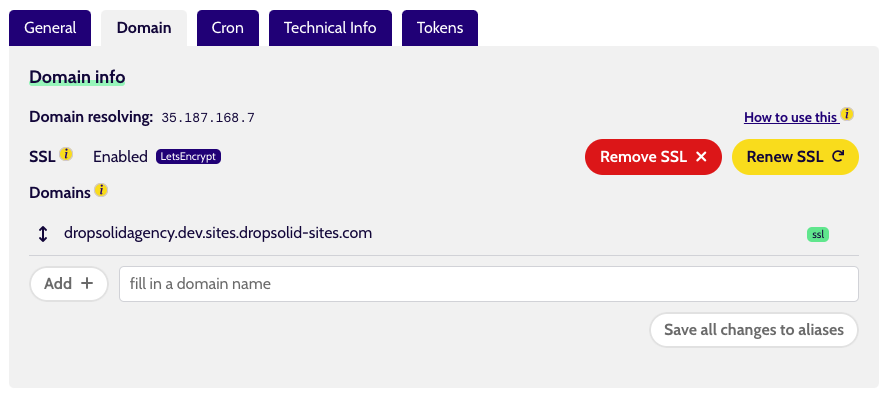The image size is (888, 394).
Task: Focus the fill in a domain name field
Action: point(489,284)
